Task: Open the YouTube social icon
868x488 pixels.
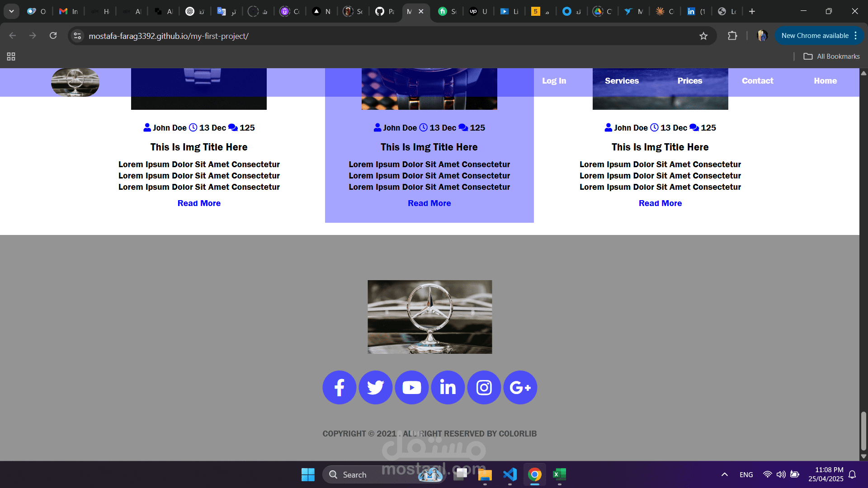Action: (411, 388)
